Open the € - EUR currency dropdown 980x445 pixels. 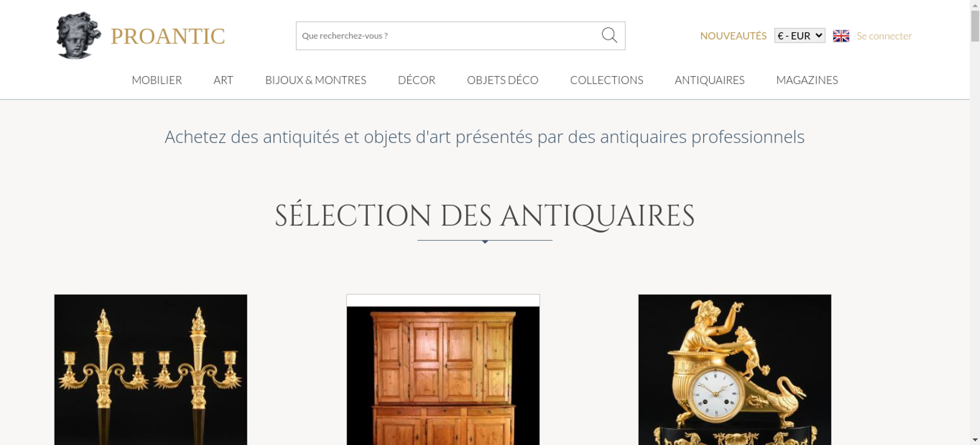coord(800,36)
